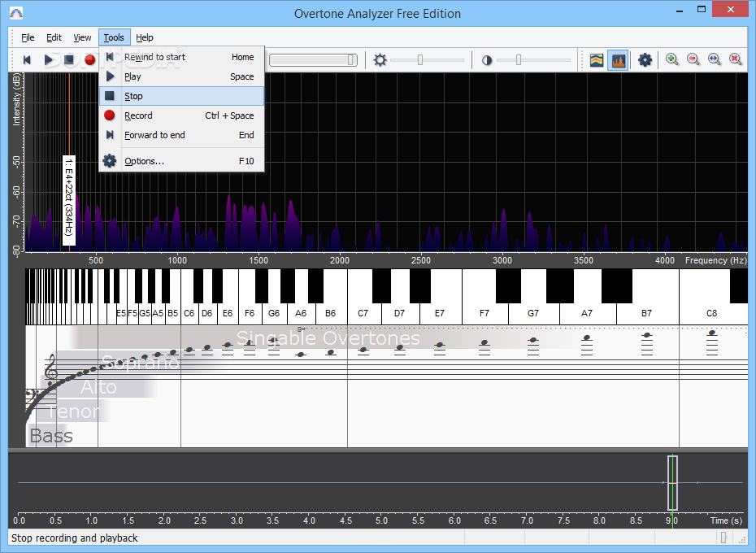Click the Overtone Analyzer app icon in title bar
The width and height of the screenshot is (756, 553).
point(16,13)
